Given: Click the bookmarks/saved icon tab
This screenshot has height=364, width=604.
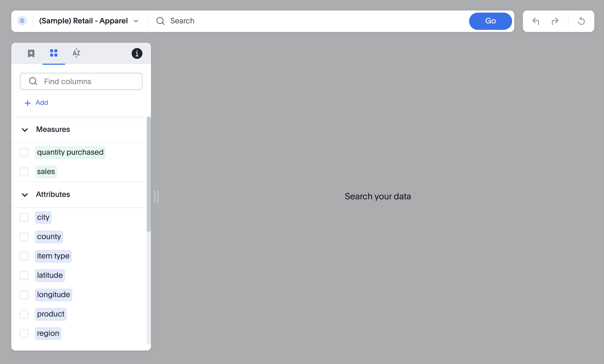Looking at the screenshot, I should [31, 53].
